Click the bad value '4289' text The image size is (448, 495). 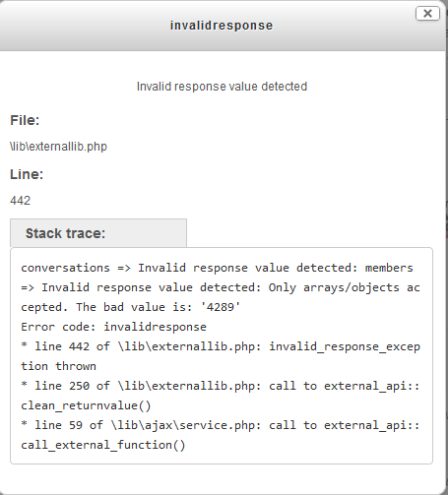coord(221,307)
